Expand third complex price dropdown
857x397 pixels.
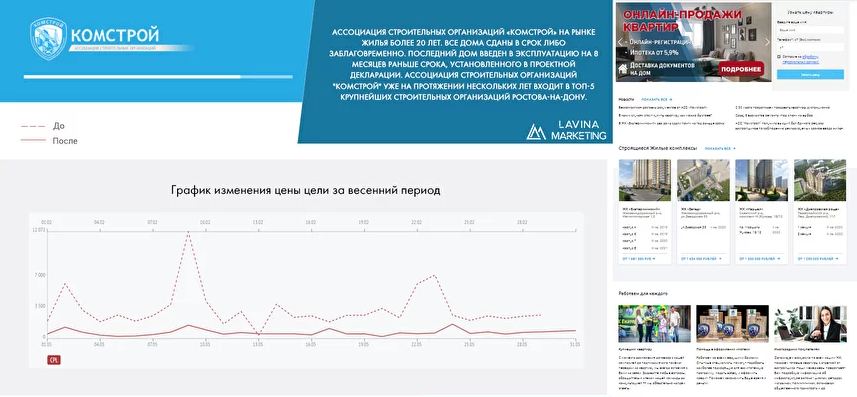click(x=761, y=258)
